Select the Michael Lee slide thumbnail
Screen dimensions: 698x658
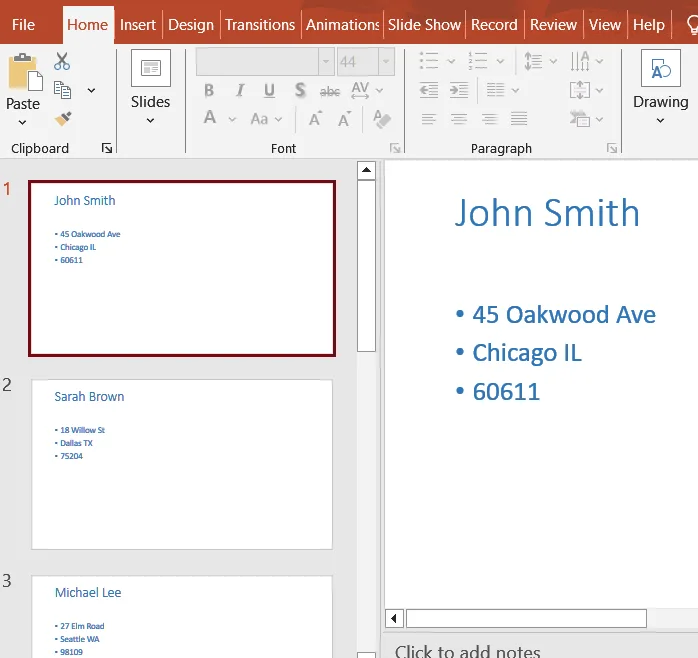182,617
